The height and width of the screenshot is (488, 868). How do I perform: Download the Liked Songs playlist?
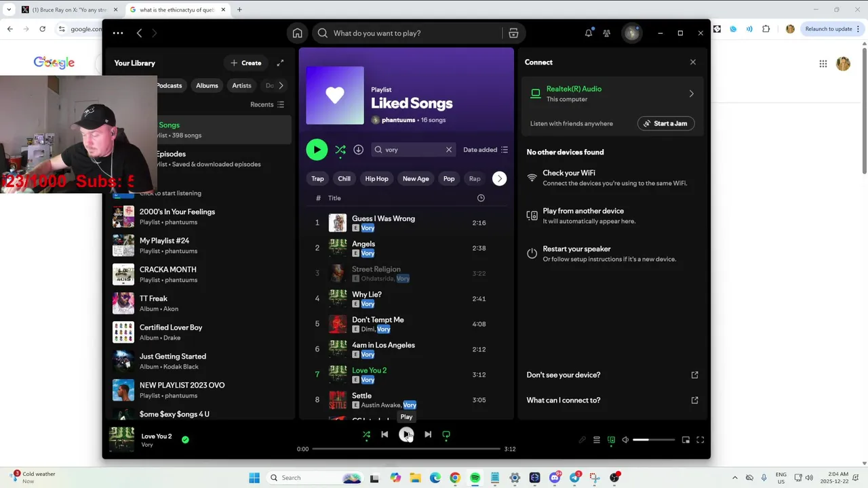359,150
